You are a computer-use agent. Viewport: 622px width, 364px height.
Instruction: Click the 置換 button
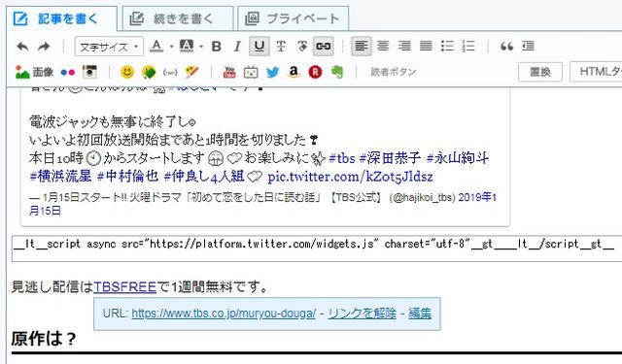point(540,72)
